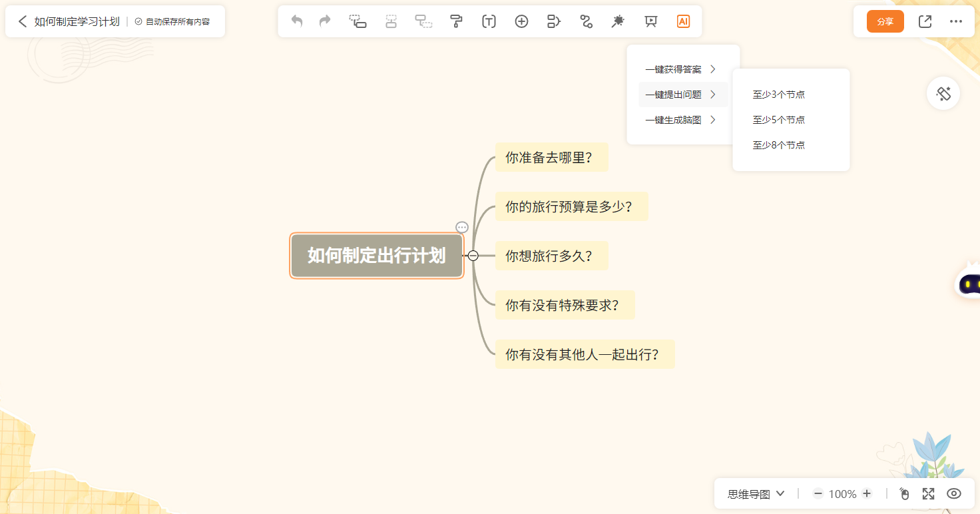The height and width of the screenshot is (514, 980).
Task: Toggle the mouse mode icon
Action: pyautogui.click(x=904, y=493)
